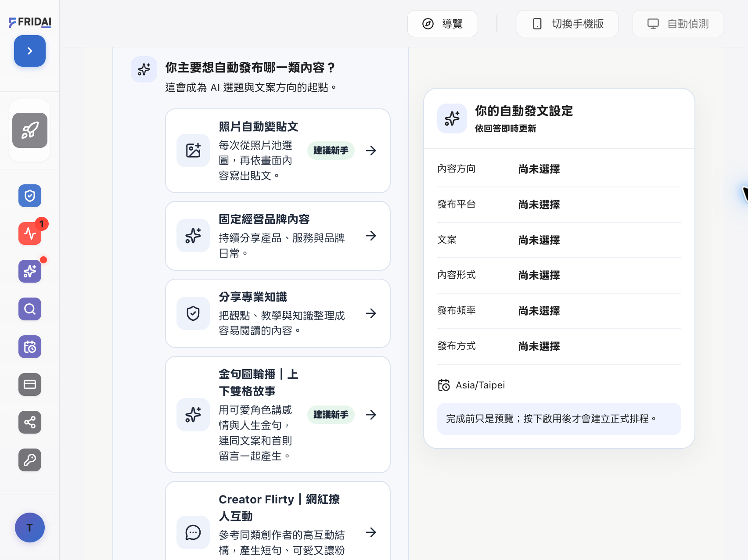Click arrow on 照片自動變貼文 card
Image resolution: width=748 pixels, height=560 pixels.
371,151
